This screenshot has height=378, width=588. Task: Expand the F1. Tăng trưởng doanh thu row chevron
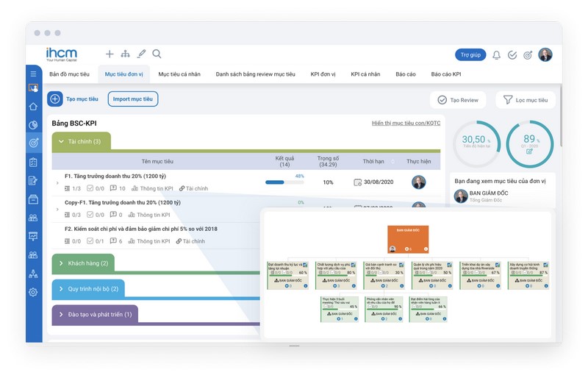[57, 183]
